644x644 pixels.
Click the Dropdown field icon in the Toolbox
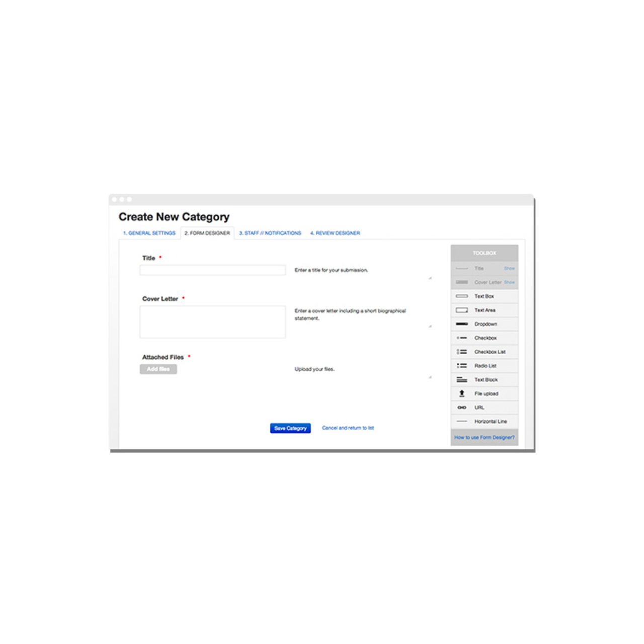(461, 324)
